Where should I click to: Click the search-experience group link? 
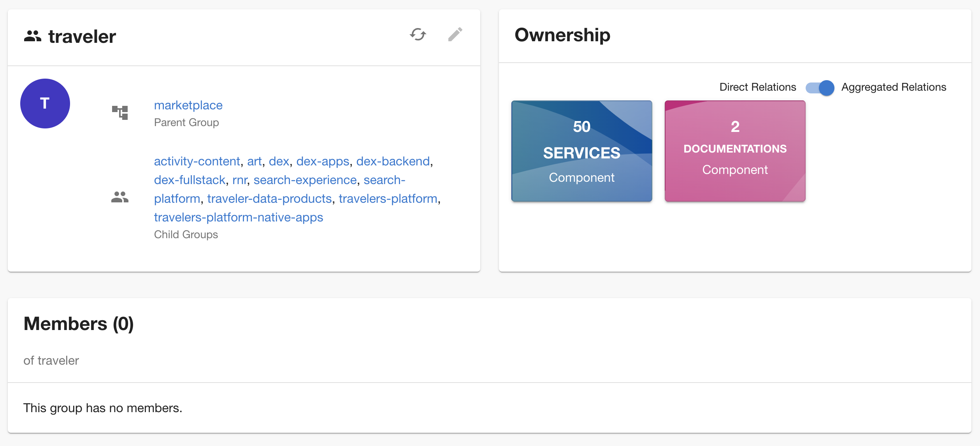305,179
